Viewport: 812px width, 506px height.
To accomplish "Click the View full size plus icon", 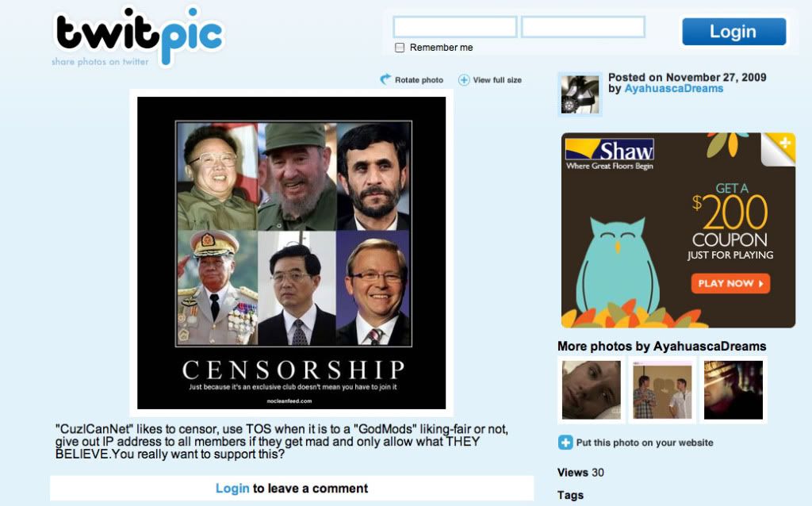I will click(464, 80).
